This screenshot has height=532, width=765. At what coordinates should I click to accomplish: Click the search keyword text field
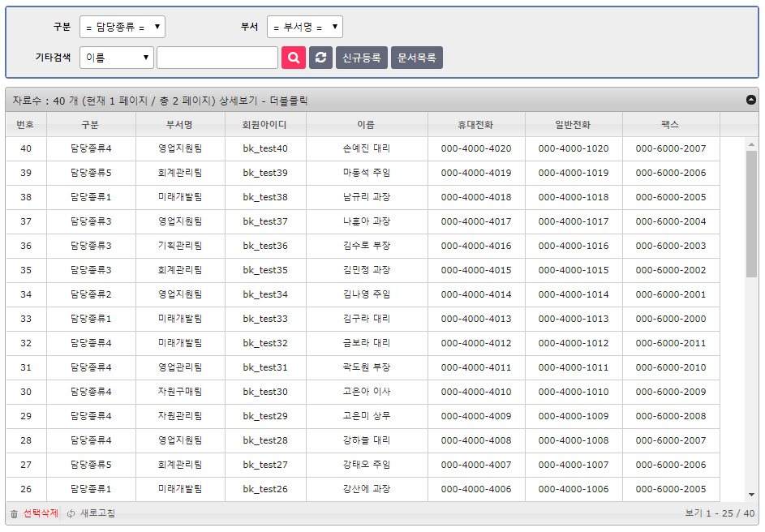pyautogui.click(x=217, y=58)
